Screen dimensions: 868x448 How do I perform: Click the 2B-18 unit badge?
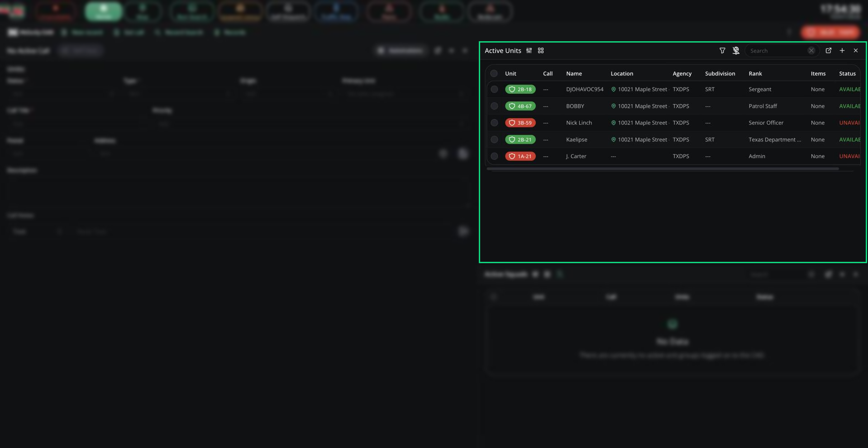coord(520,89)
